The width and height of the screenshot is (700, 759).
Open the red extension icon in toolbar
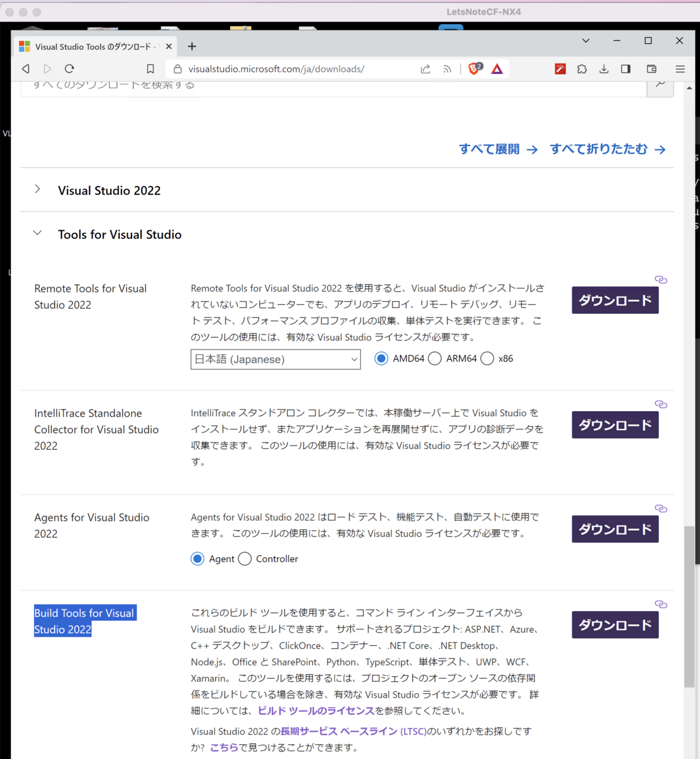click(x=560, y=69)
